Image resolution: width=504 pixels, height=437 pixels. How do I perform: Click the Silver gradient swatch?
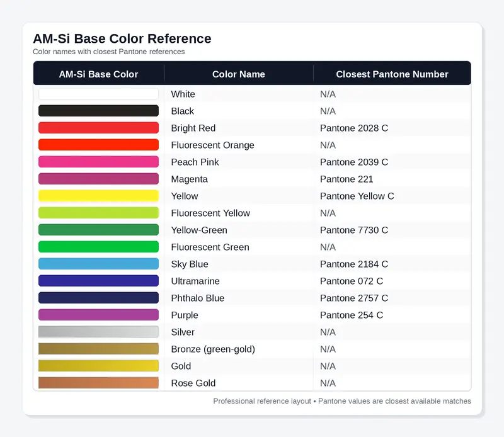98,332
